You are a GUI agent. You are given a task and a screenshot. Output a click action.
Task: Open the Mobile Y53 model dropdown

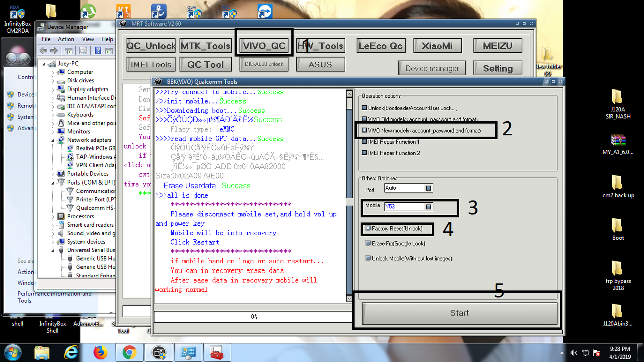click(429, 206)
